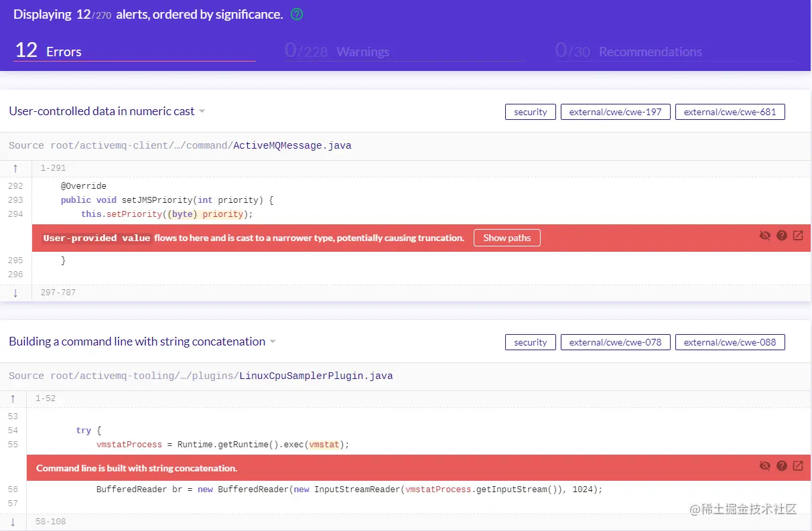This screenshot has width=812, height=531.
Task: Open dropdown next to Building a command line title
Action: tap(273, 342)
